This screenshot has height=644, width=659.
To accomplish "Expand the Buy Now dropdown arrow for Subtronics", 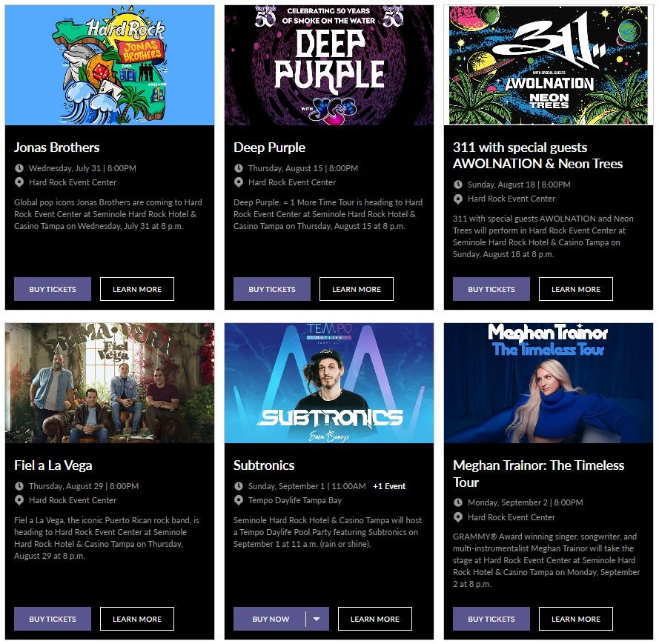I will click(x=317, y=619).
